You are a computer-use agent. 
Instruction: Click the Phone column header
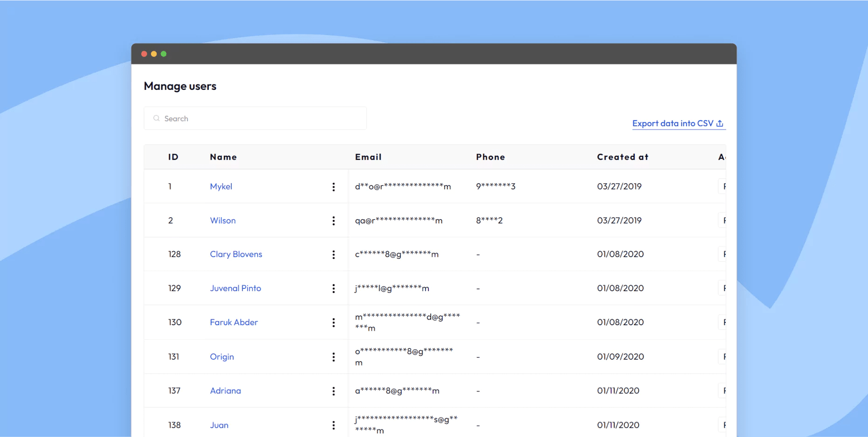(x=490, y=157)
